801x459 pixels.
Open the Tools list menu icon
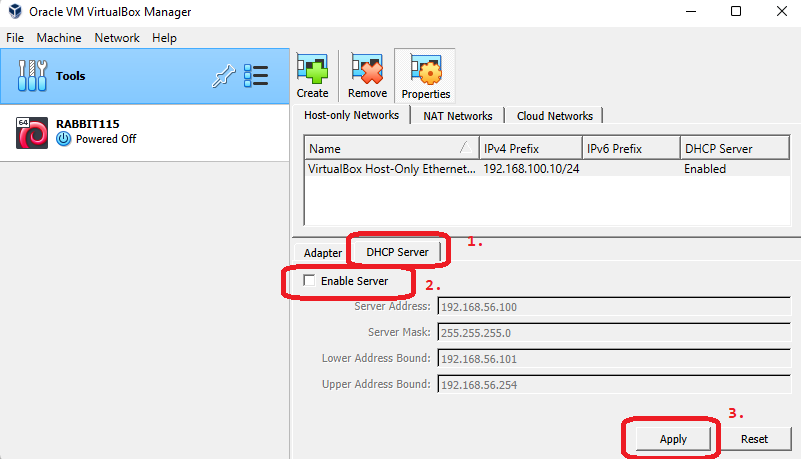coord(256,76)
